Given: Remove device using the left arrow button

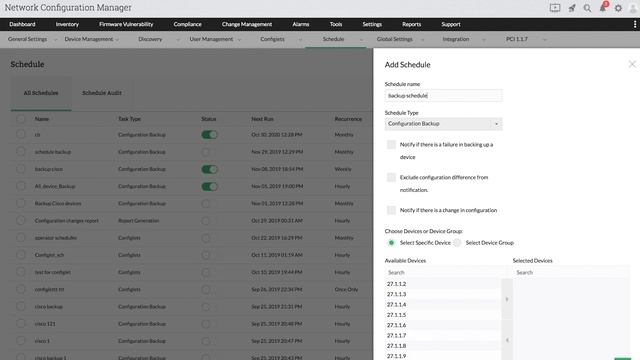Looking at the screenshot, I should (x=507, y=340).
